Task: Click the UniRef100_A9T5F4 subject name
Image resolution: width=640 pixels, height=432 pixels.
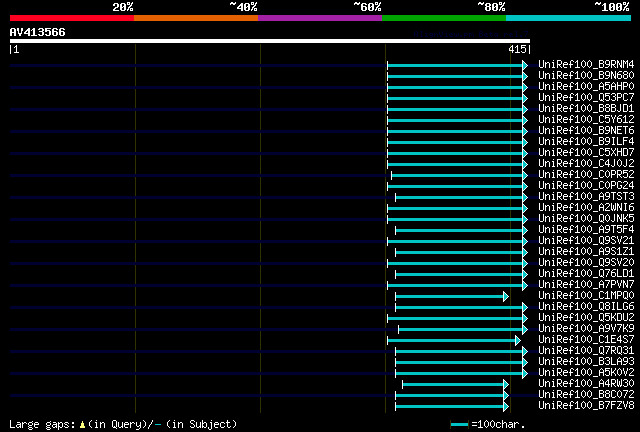Action: tap(586, 230)
